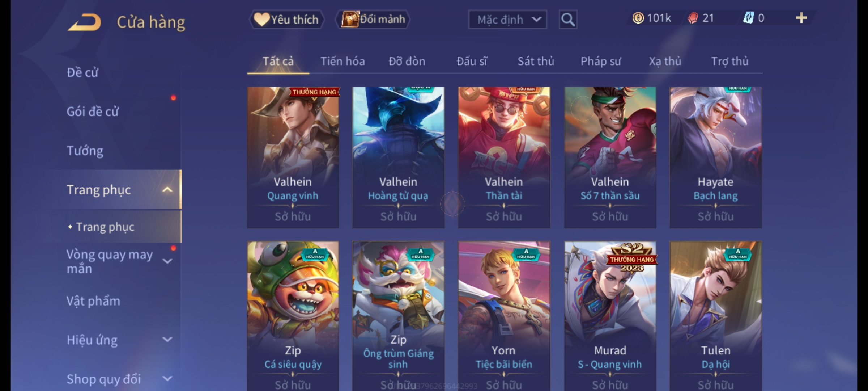Tap the back arrow icon beside Cửa hàng
The width and height of the screenshot is (868, 391).
coord(84,22)
